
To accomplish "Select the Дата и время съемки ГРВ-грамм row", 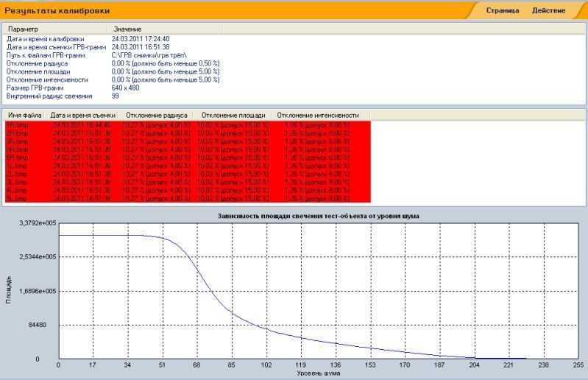I will coord(113,47).
